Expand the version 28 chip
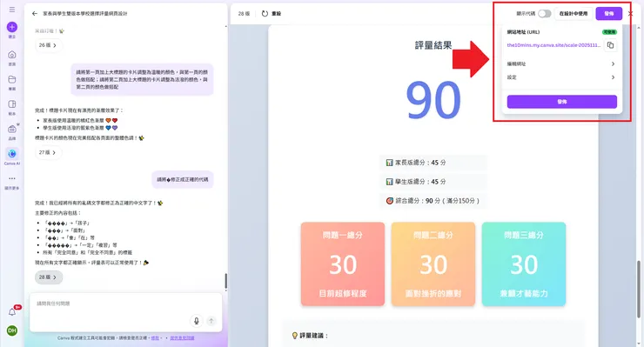The image size is (644, 347). [49, 277]
